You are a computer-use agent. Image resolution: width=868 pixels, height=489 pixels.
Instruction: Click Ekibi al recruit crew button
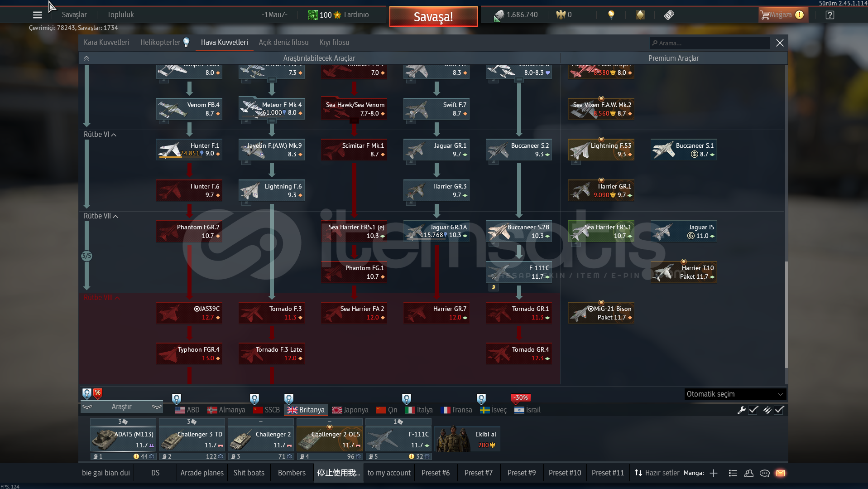pos(467,439)
